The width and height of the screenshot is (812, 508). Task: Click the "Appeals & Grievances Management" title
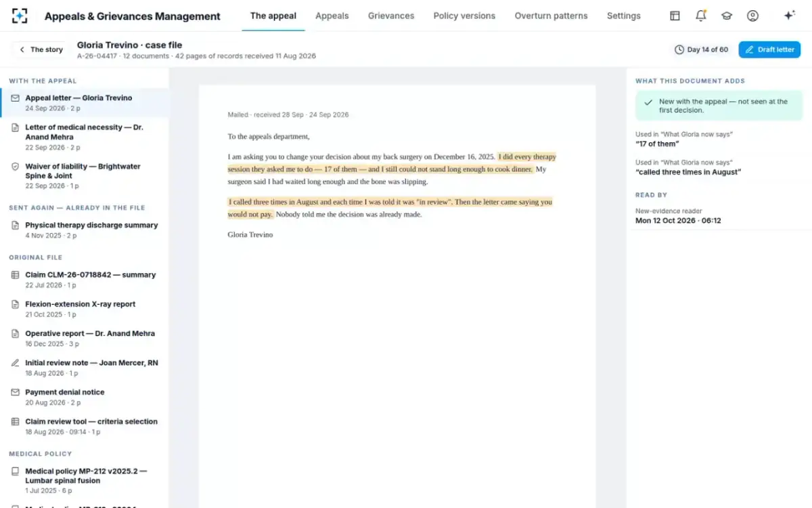(x=133, y=16)
